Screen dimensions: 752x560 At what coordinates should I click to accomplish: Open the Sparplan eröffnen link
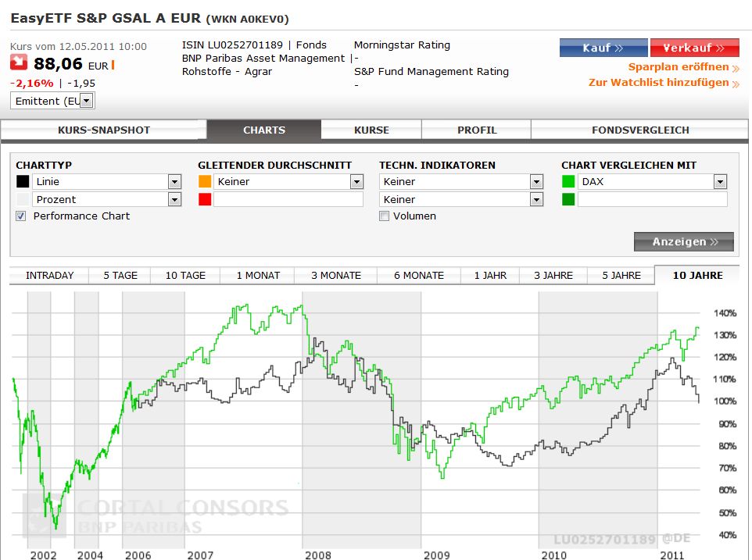(x=683, y=67)
